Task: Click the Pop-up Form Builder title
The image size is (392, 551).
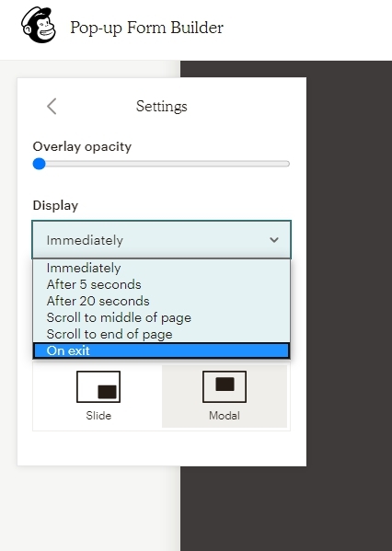Action: tap(146, 28)
